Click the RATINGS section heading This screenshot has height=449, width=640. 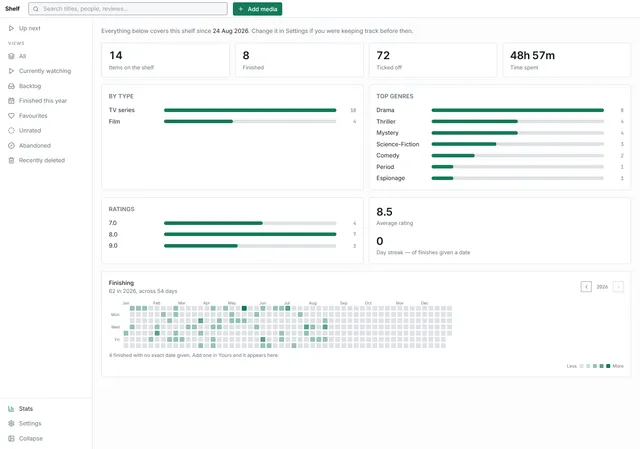tap(121, 209)
